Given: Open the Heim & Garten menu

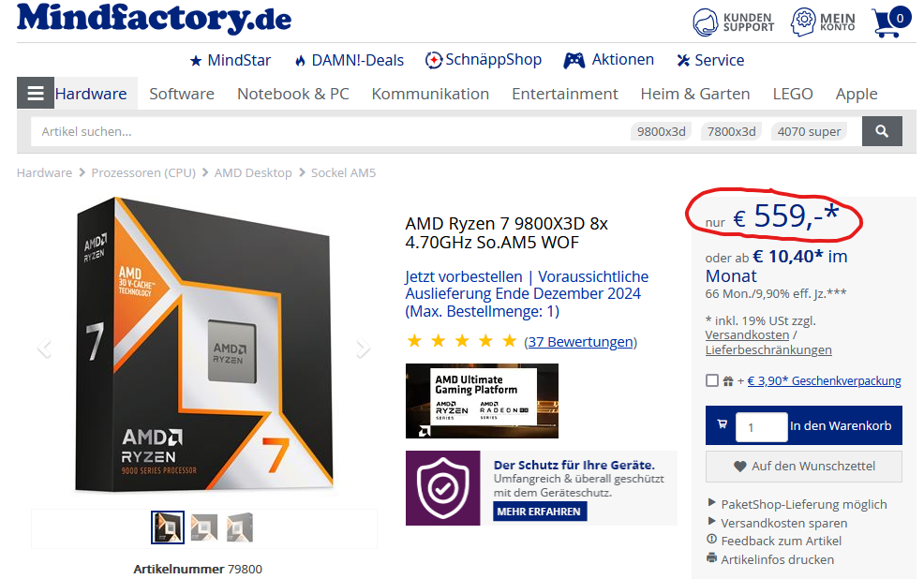Looking at the screenshot, I should pyautogui.click(x=695, y=94).
